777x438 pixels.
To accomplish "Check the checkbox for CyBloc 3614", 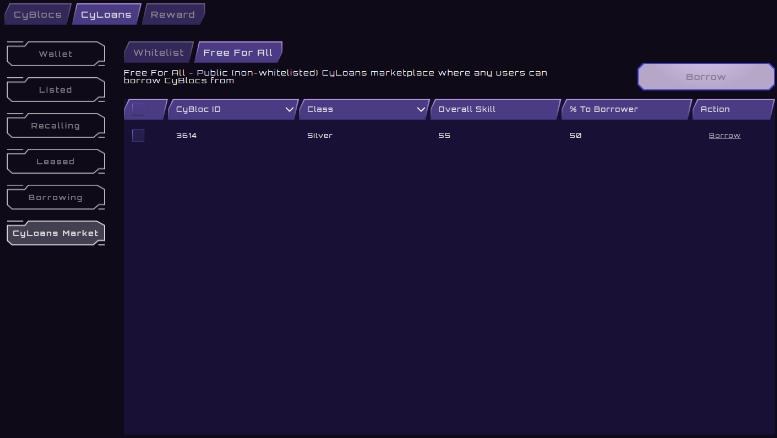I will point(138,135).
